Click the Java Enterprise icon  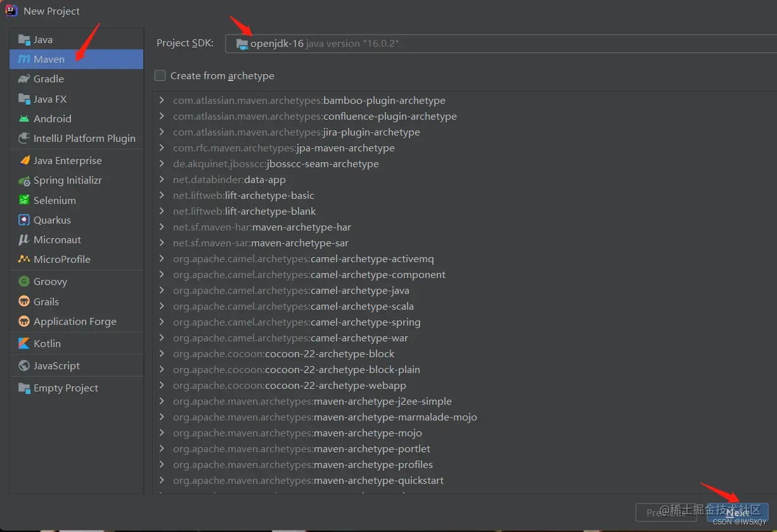(x=24, y=160)
